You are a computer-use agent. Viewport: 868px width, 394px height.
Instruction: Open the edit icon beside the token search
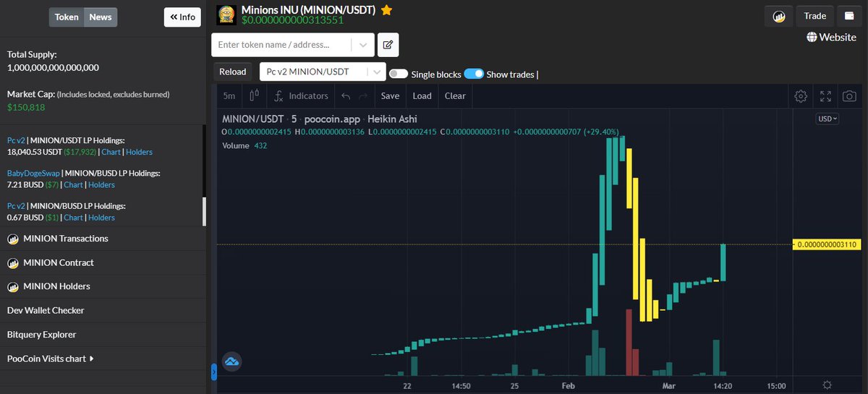coord(388,45)
